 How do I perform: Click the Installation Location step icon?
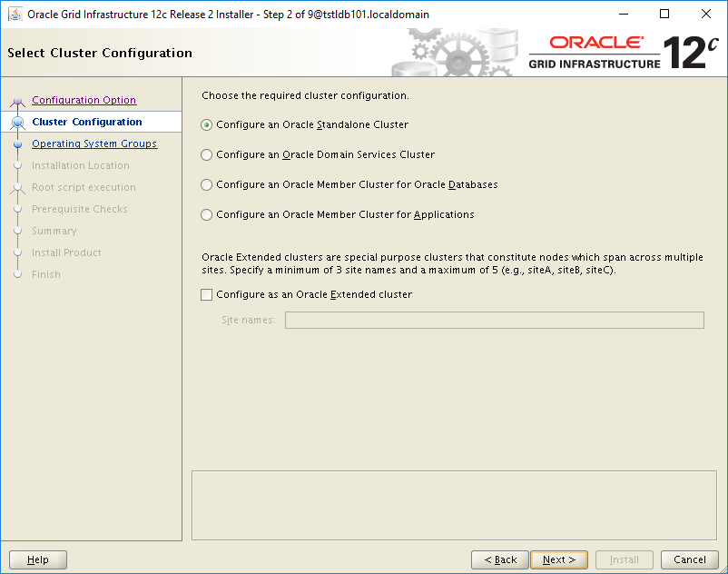pyautogui.click(x=19, y=165)
